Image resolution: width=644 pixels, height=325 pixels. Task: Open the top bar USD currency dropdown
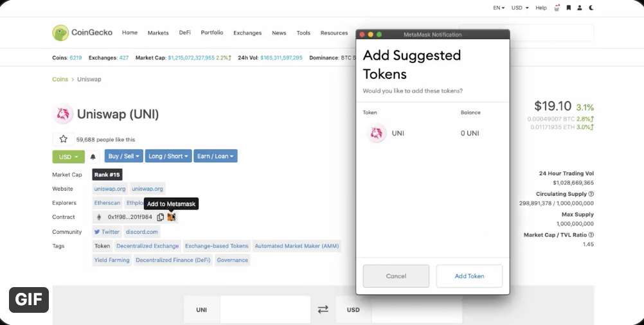point(519,8)
